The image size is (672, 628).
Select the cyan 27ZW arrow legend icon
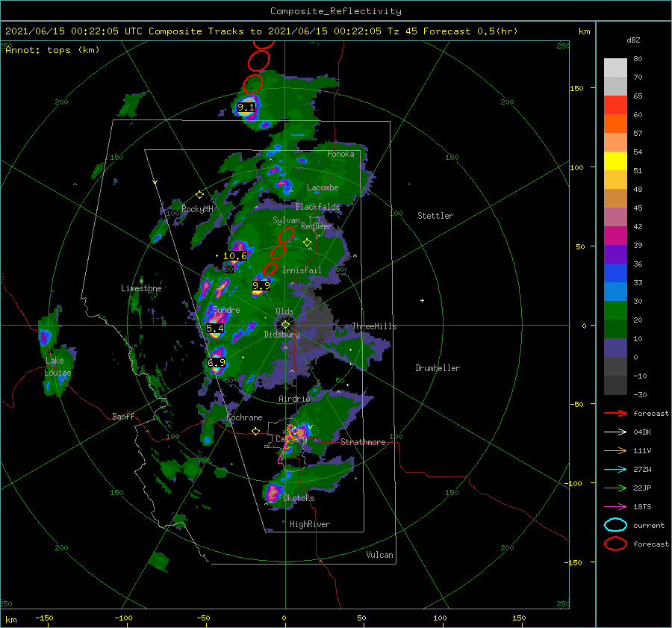(615, 470)
